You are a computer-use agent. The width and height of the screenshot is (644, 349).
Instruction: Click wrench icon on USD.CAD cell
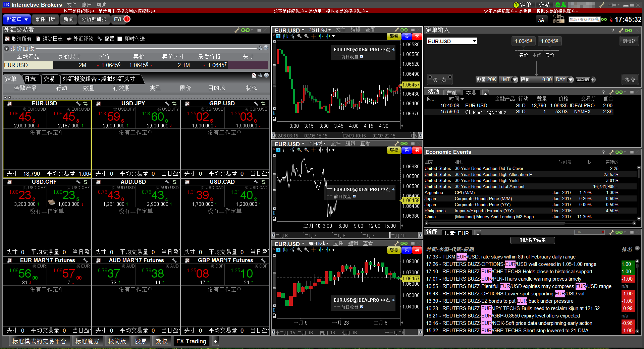[256, 182]
